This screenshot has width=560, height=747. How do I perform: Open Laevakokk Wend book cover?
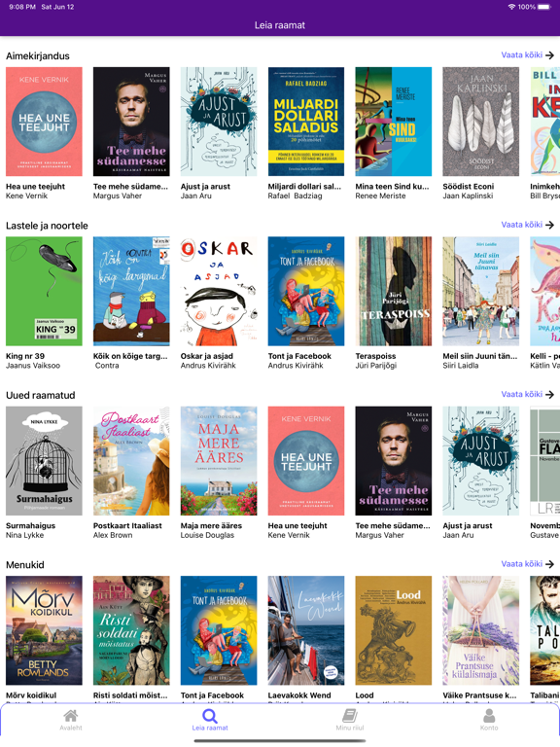click(306, 630)
